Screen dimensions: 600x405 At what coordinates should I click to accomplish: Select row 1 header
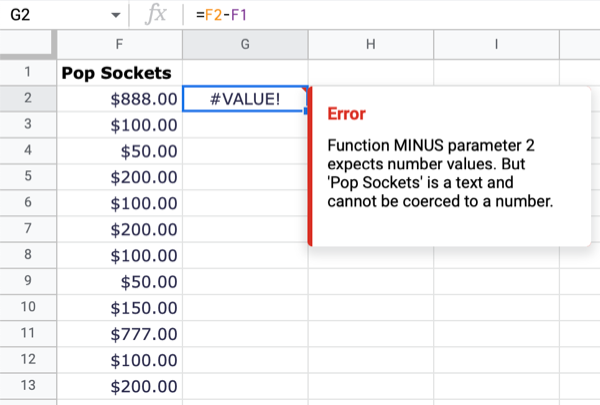tap(27, 72)
